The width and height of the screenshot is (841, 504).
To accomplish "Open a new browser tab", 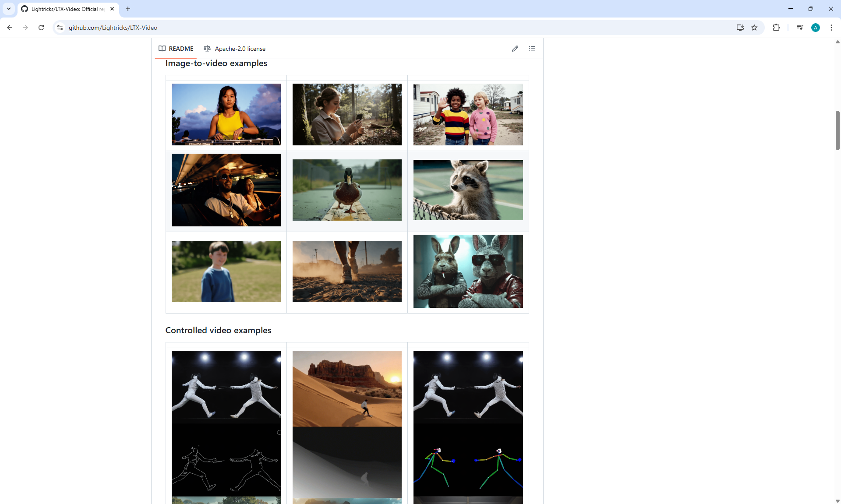I will coord(128,9).
